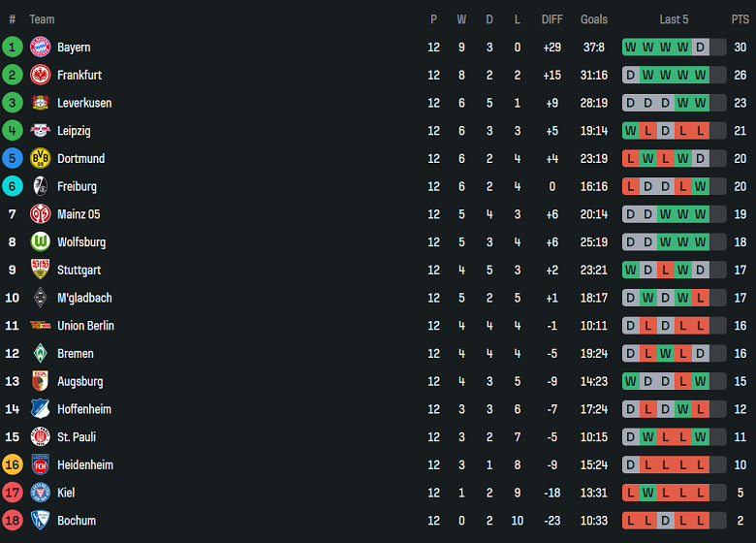The height and width of the screenshot is (543, 756).
Task: Click Kiel's green W form box
Action: pyautogui.click(x=648, y=493)
